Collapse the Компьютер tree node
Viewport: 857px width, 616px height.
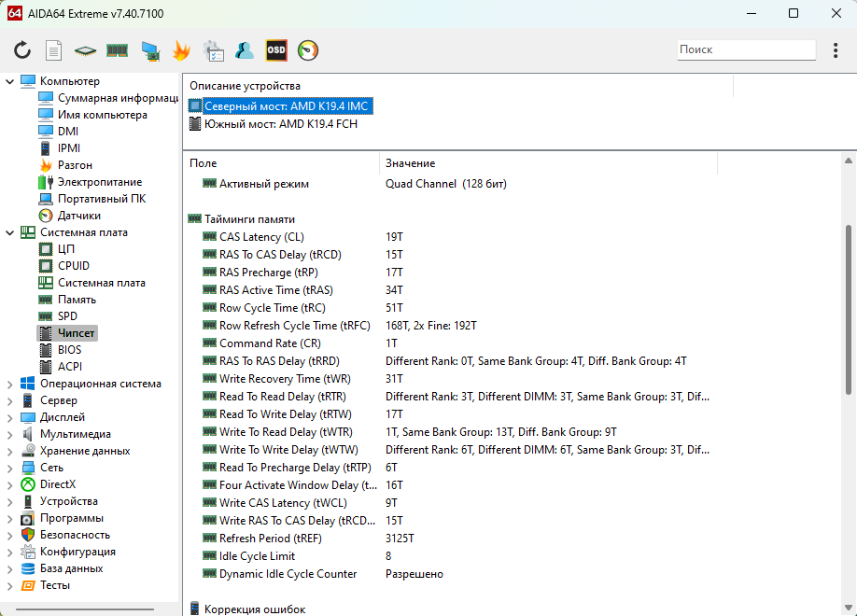(10, 81)
